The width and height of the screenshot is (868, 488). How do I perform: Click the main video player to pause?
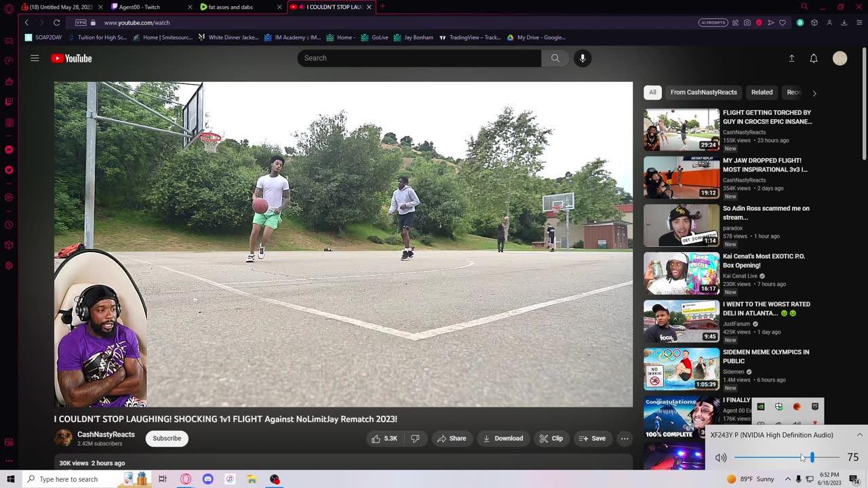coord(343,244)
